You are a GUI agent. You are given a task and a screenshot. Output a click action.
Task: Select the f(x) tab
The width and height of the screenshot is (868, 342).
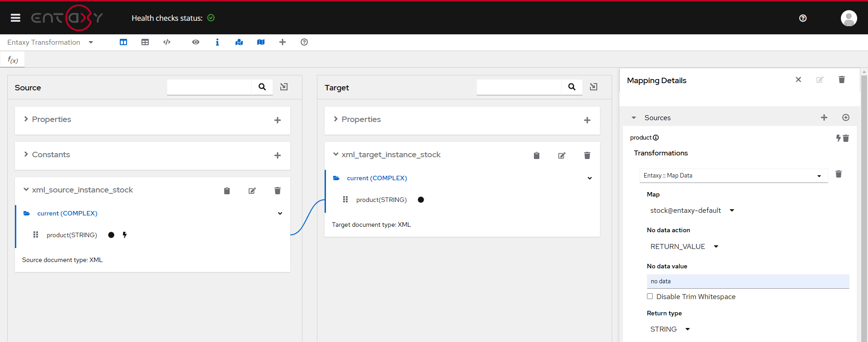13,60
